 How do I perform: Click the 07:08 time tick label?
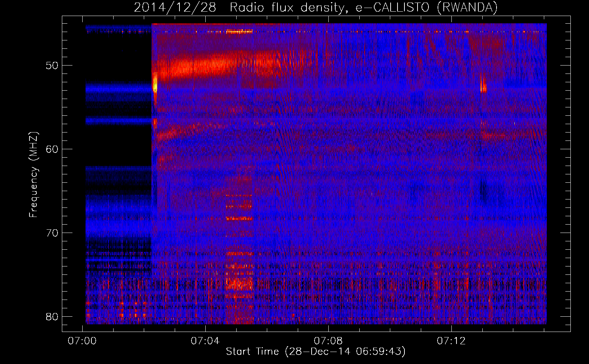pyautogui.click(x=328, y=341)
